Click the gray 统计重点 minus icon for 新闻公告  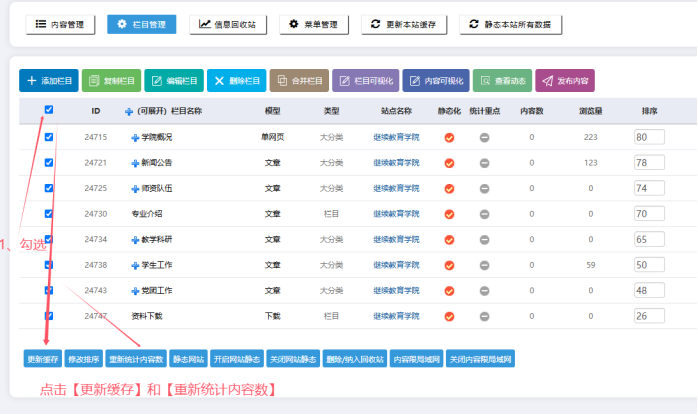[484, 162]
